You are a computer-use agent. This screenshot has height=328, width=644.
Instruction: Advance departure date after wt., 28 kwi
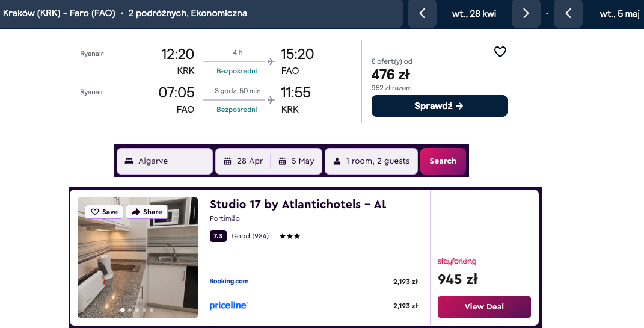coord(526,14)
